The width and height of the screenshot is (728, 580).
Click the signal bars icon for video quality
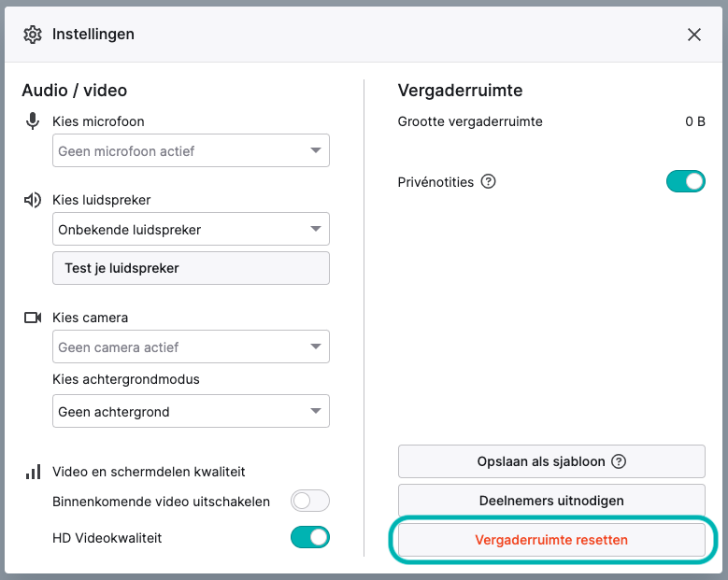33,472
